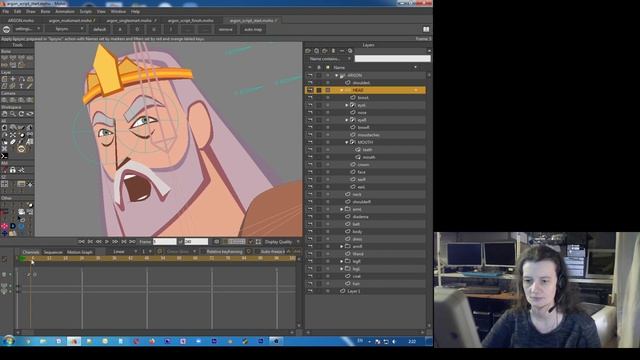Open the 'Name contains...' filter dropdown

[x=329, y=59]
